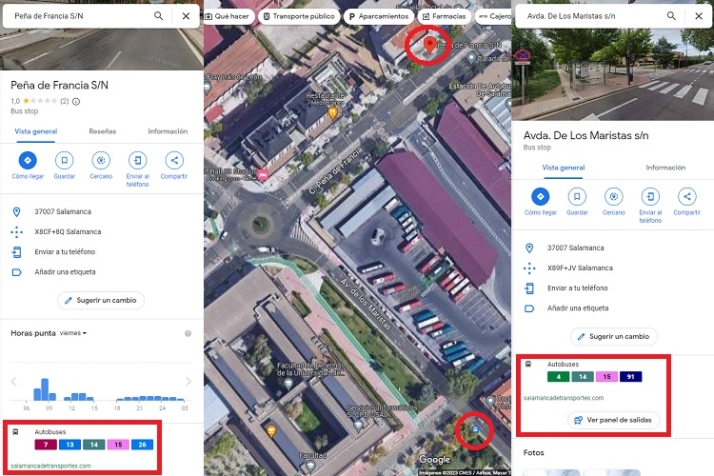Click Cómo llegar icon for Peña de Francia

27,160
